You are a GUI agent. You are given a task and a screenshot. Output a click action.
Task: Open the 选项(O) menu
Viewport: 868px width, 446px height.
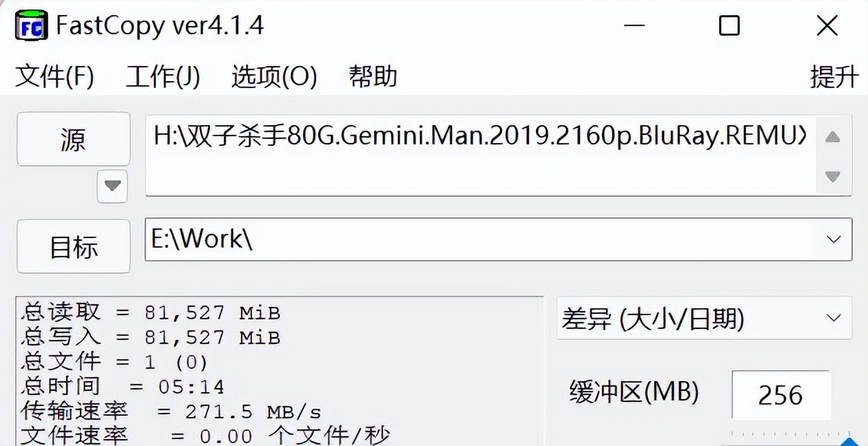click(x=275, y=76)
